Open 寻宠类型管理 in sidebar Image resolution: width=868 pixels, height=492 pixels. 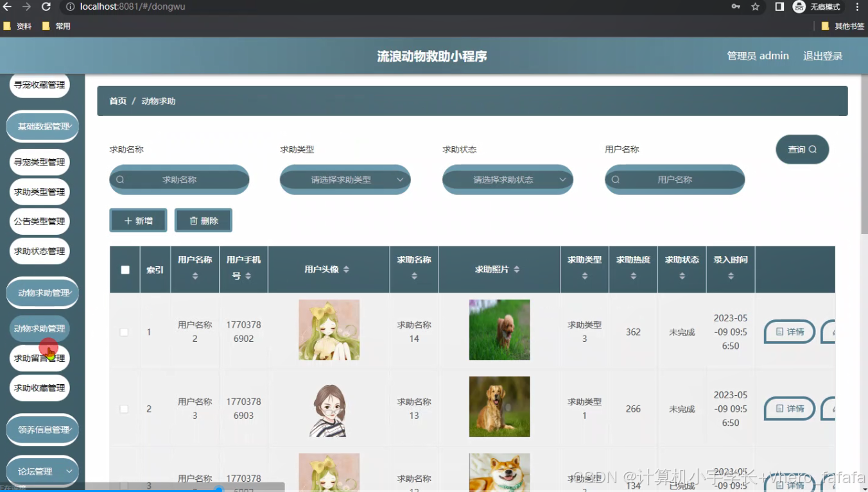pyautogui.click(x=40, y=162)
